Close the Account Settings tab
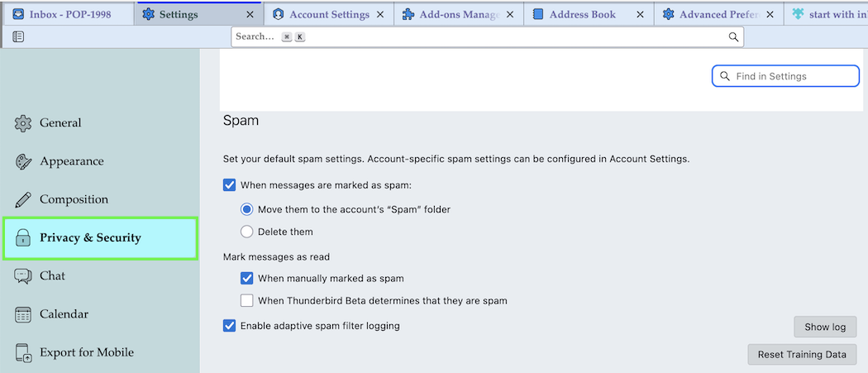 click(380, 14)
